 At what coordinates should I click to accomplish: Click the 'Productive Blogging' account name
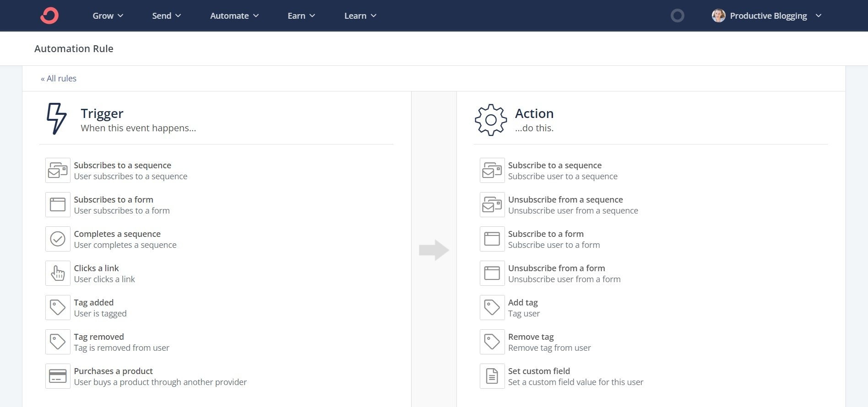(x=768, y=16)
